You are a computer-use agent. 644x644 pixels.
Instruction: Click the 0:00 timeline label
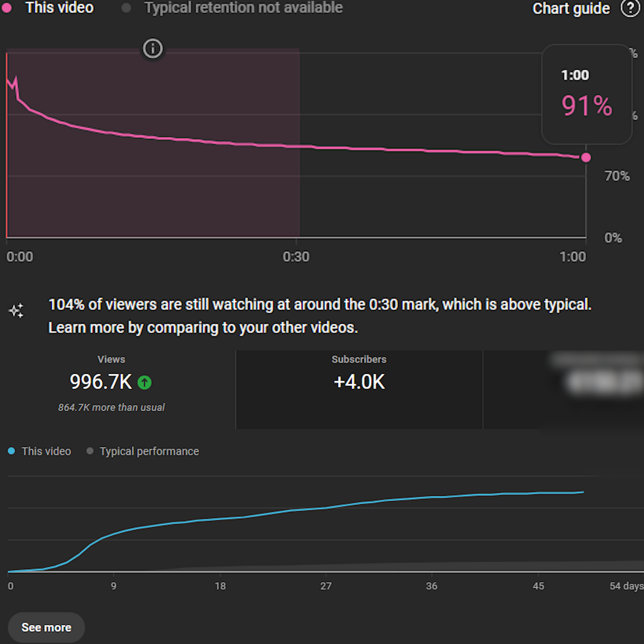pos(20,257)
